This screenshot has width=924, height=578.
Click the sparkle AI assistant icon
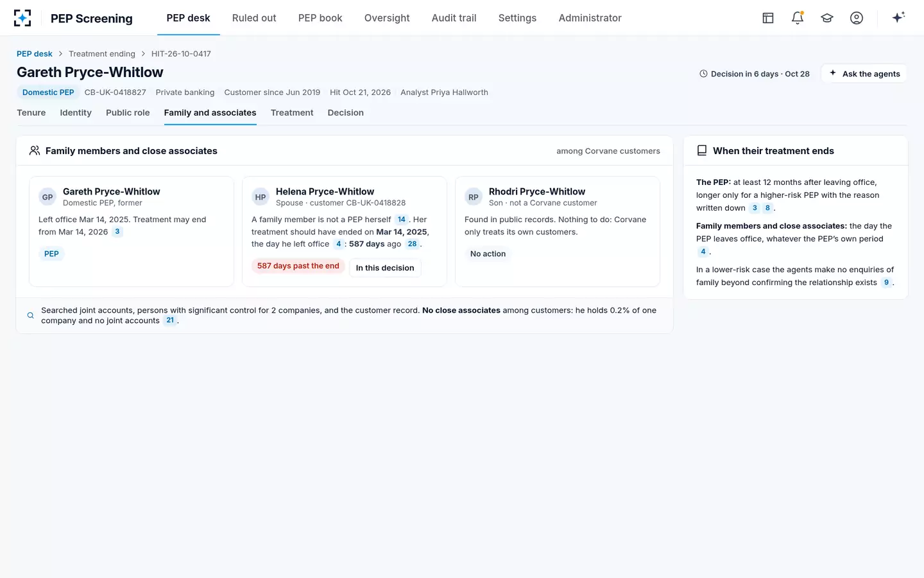pyautogui.click(x=898, y=17)
